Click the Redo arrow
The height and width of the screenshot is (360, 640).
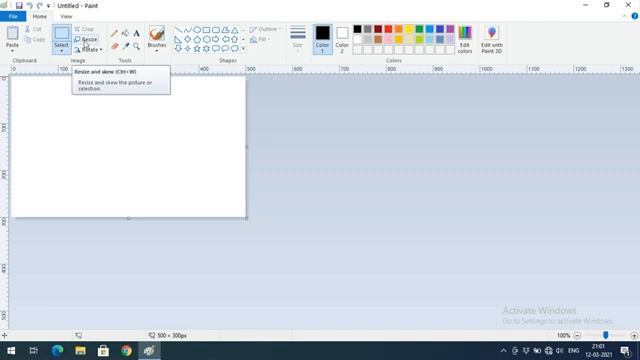(x=40, y=6)
